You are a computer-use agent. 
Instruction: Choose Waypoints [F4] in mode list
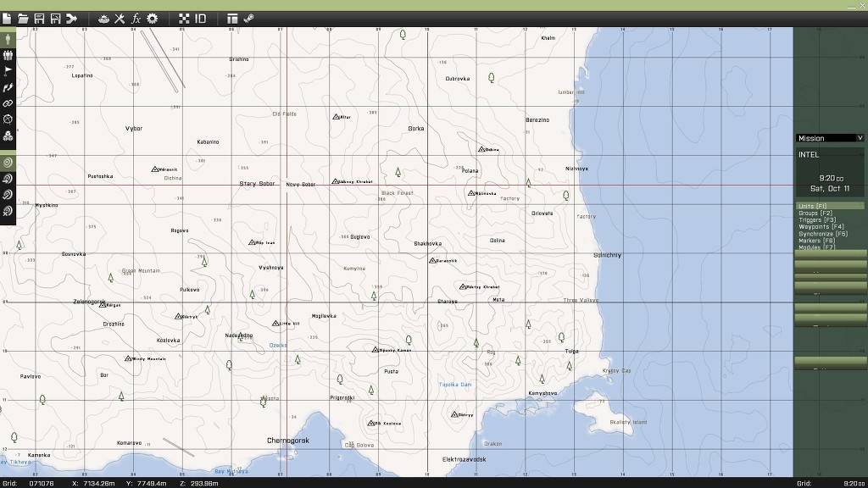click(821, 227)
